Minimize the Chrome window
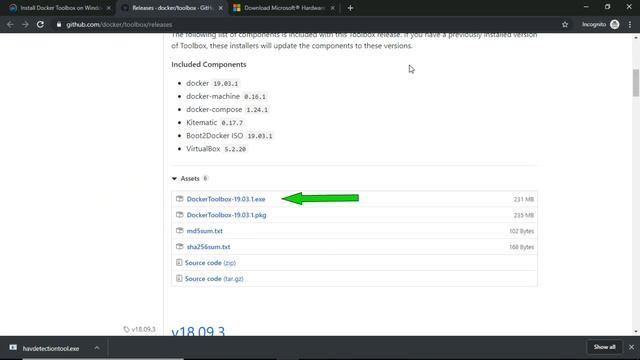 (x=586, y=7)
